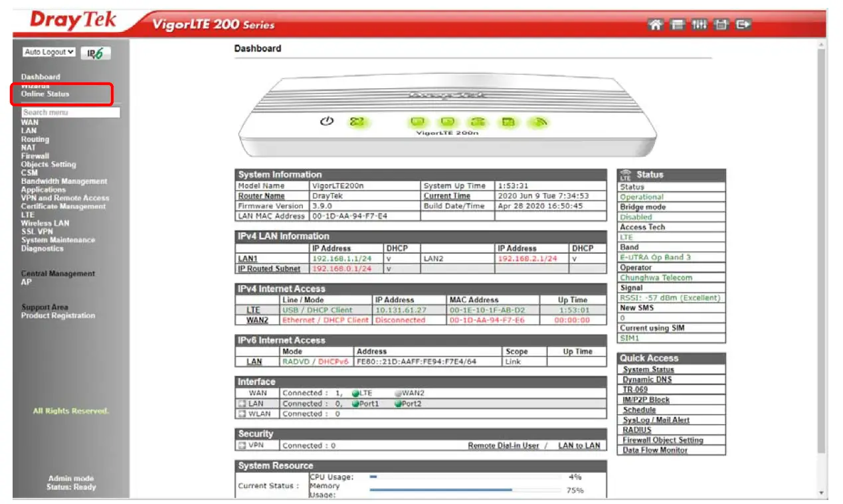The width and height of the screenshot is (843, 504).
Task: Click the IPv6 button icon
Action: coord(96,53)
